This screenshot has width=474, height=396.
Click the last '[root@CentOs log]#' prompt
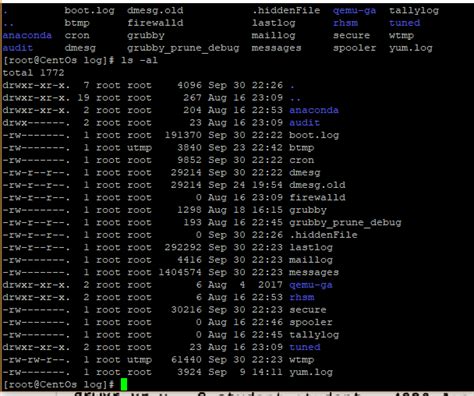pyautogui.click(x=58, y=385)
